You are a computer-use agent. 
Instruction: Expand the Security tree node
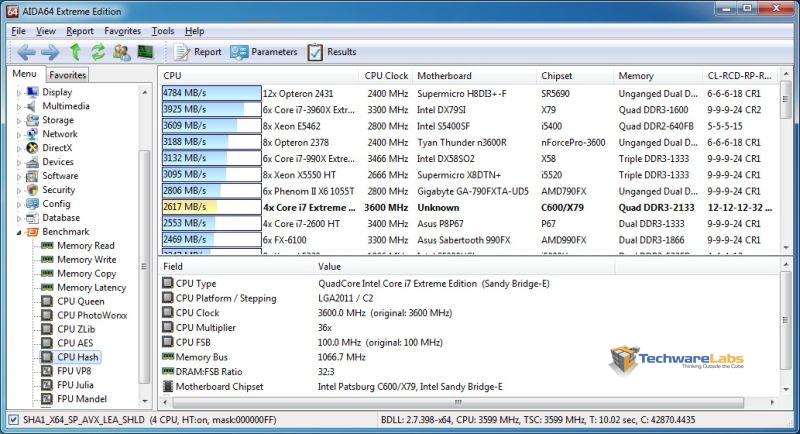19,190
